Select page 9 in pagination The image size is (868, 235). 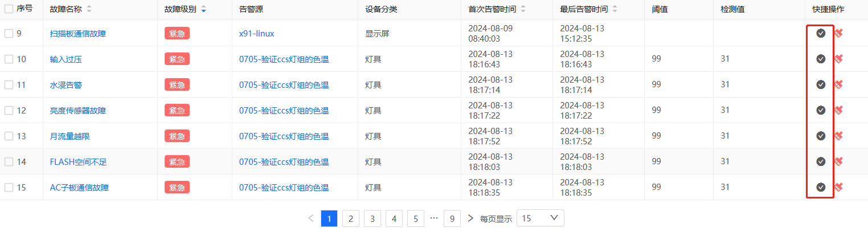point(452,218)
